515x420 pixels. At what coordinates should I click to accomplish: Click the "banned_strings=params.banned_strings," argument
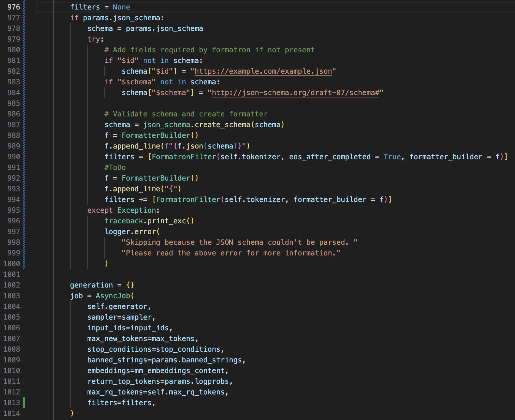167,360
